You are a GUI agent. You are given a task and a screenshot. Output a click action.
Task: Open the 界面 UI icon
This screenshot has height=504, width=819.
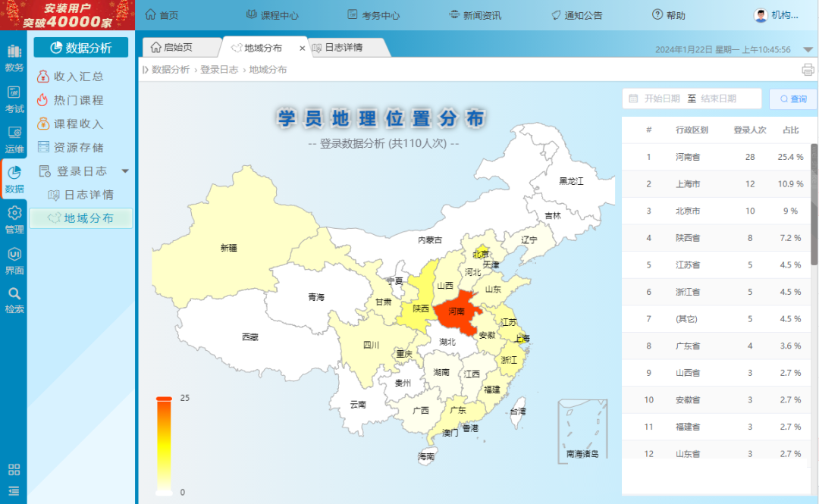(14, 261)
